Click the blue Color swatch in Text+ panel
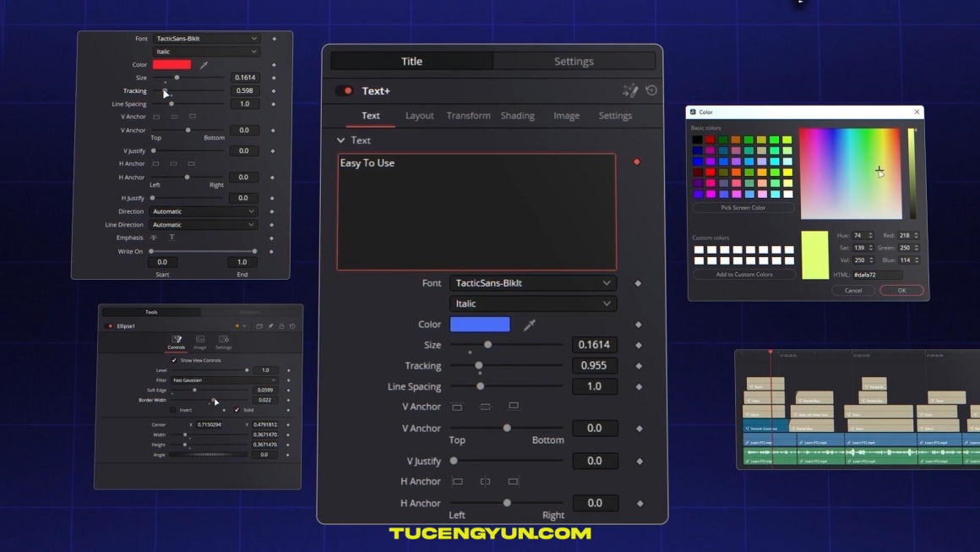 pyautogui.click(x=480, y=325)
